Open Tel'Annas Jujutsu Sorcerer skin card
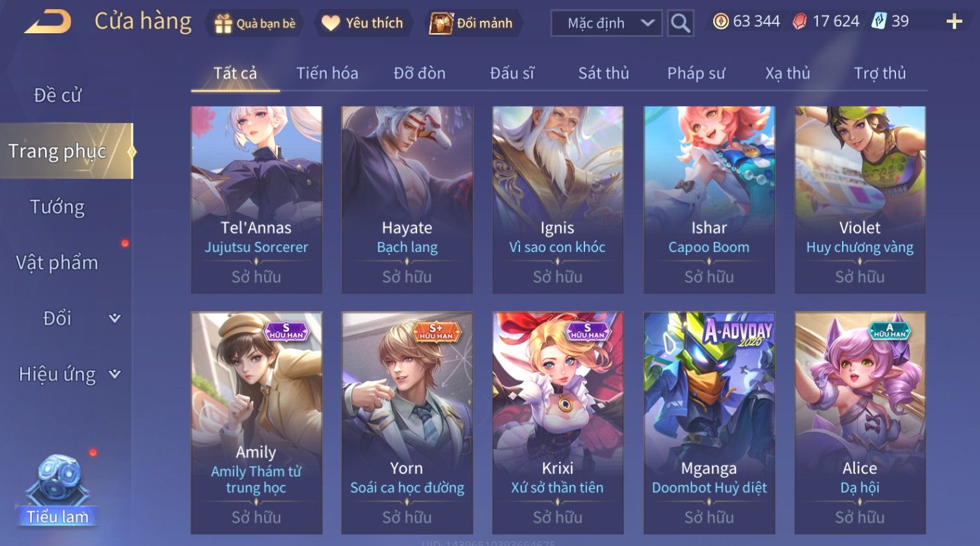The width and height of the screenshot is (980, 546). pos(256,200)
